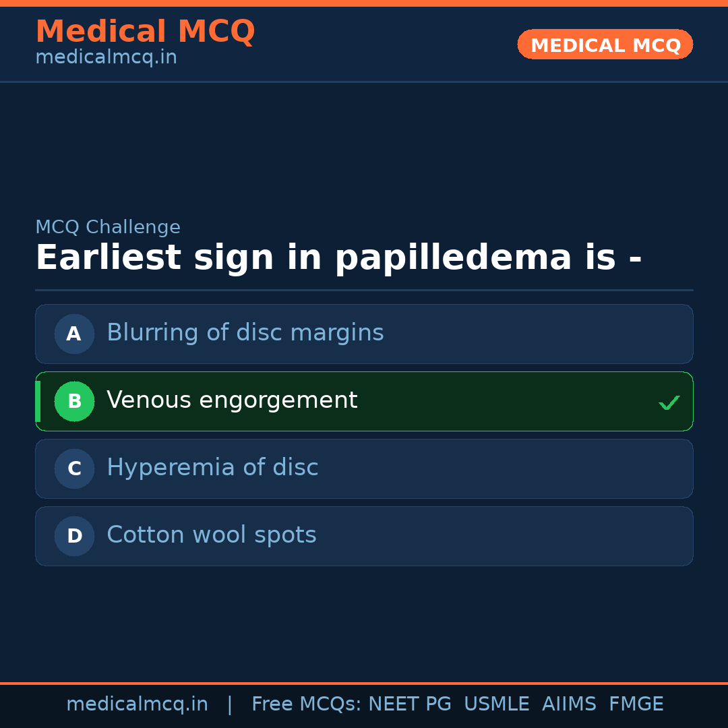
Task: Open the medicalmcq.in link in footer
Action: tap(137, 704)
